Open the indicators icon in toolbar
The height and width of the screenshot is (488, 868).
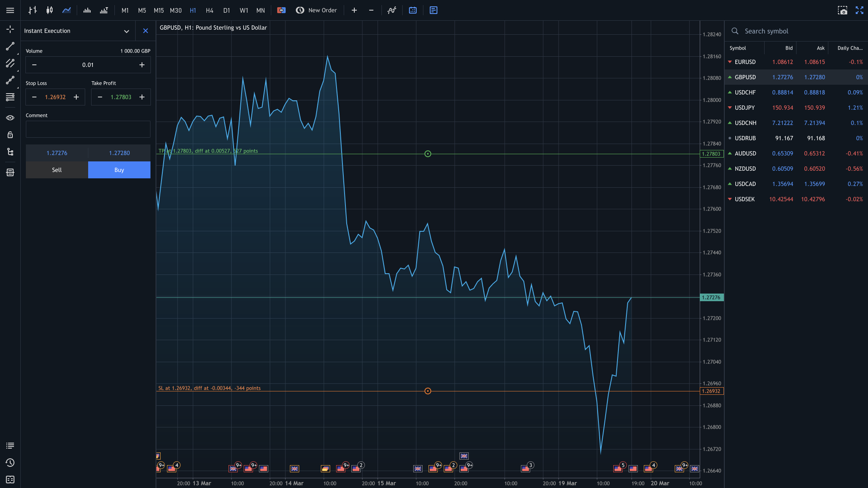point(392,10)
